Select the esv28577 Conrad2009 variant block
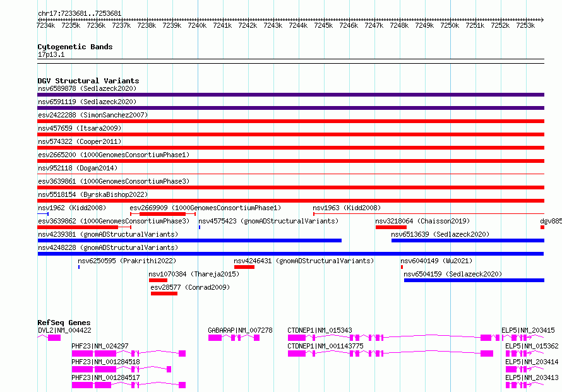Viewport: 562px width, 392px height. pos(164,294)
